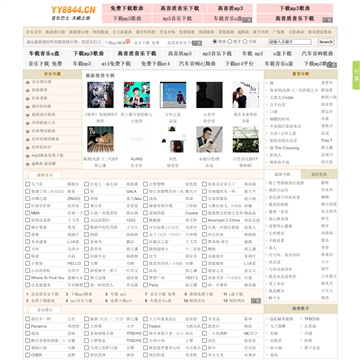Open the blue sky album cover
The height and width of the screenshot is (360, 360).
point(173,95)
